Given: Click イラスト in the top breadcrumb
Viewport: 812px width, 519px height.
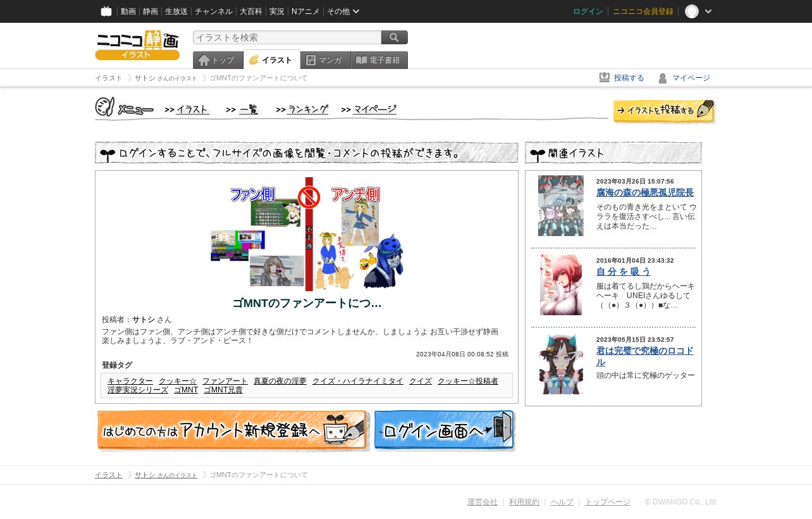Looking at the screenshot, I should point(109,78).
